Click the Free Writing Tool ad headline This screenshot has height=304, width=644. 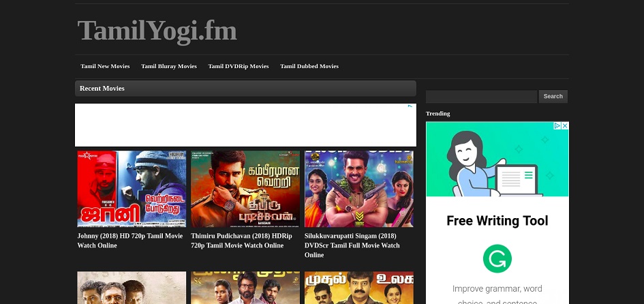(x=497, y=221)
